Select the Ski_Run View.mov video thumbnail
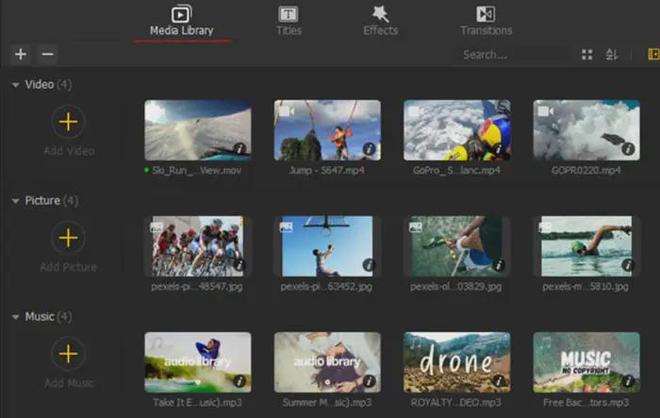 tap(197, 130)
